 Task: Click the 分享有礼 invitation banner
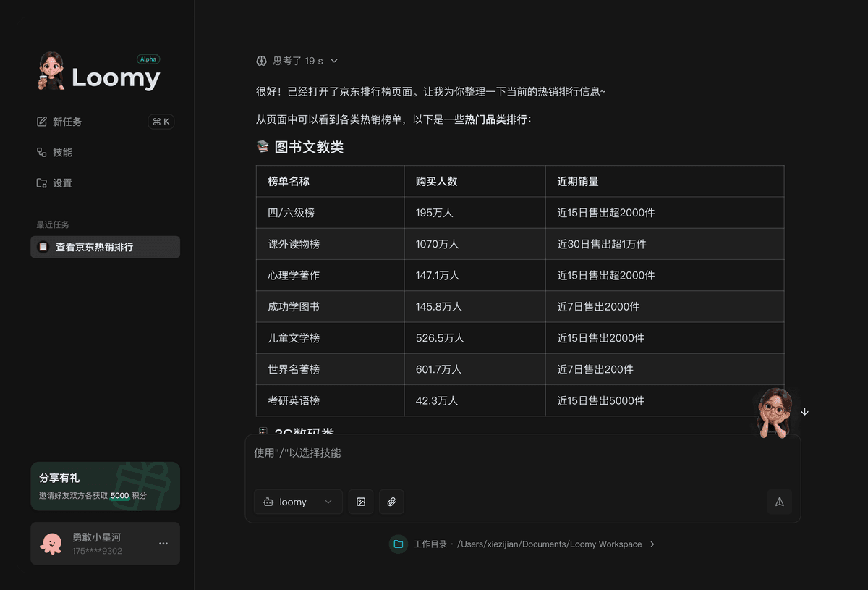coord(105,486)
